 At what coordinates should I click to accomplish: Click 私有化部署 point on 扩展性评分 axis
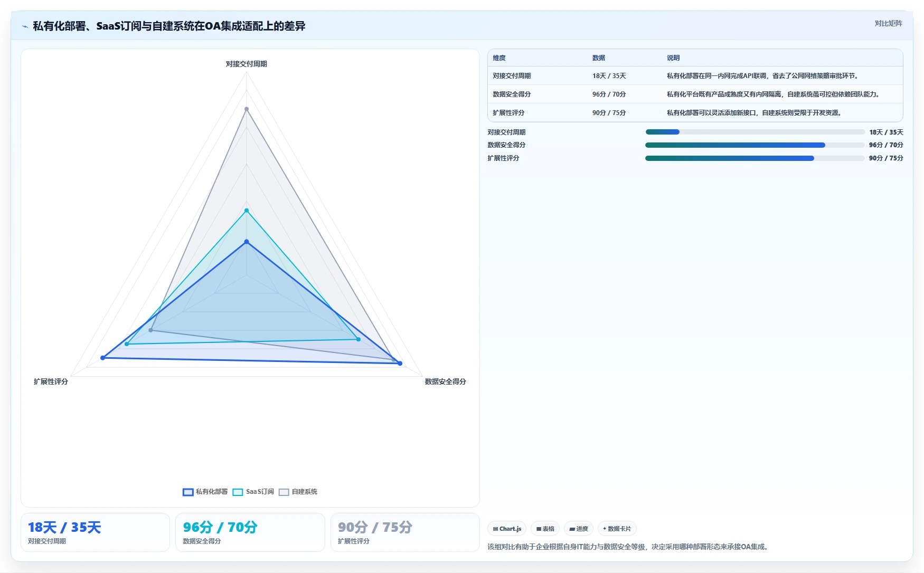coord(103,358)
